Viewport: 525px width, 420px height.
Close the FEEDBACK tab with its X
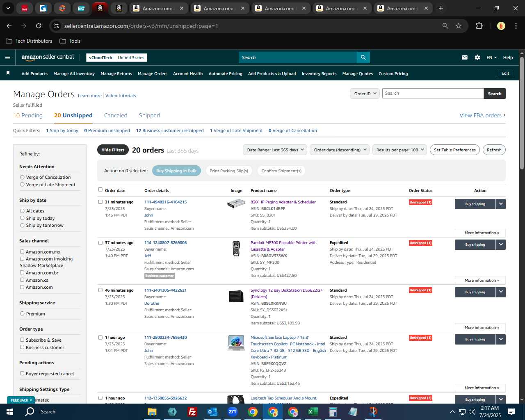[x=31, y=400]
